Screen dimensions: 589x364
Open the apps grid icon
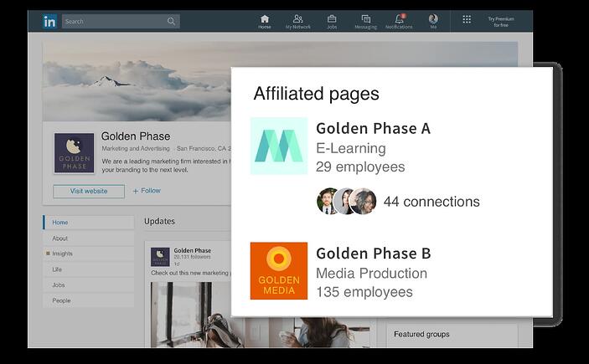click(467, 20)
